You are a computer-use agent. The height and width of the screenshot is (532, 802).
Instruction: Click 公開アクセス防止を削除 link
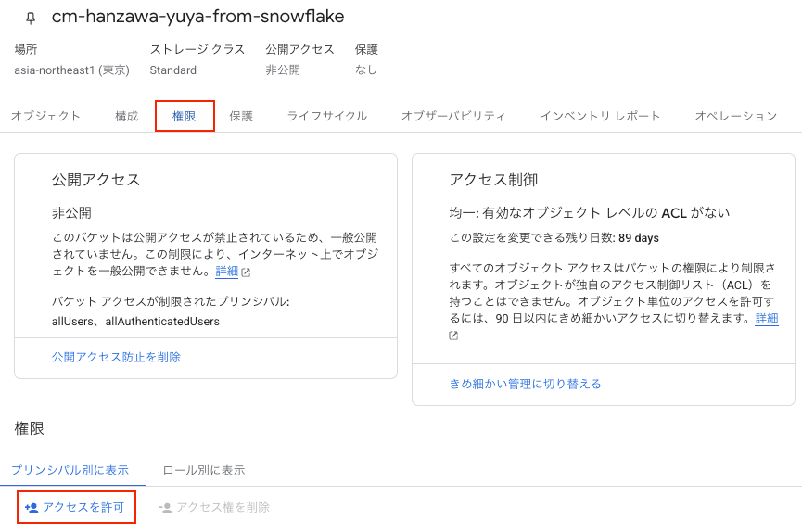pyautogui.click(x=116, y=357)
